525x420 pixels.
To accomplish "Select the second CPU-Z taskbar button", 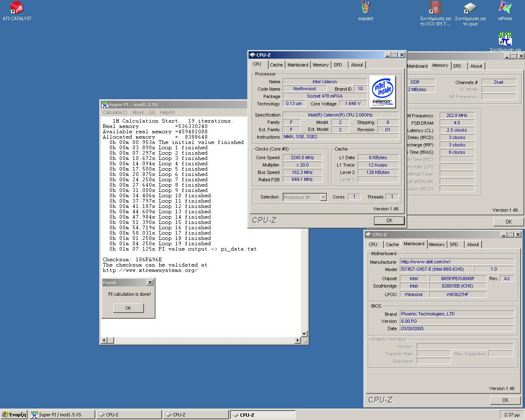I will pos(196,415).
